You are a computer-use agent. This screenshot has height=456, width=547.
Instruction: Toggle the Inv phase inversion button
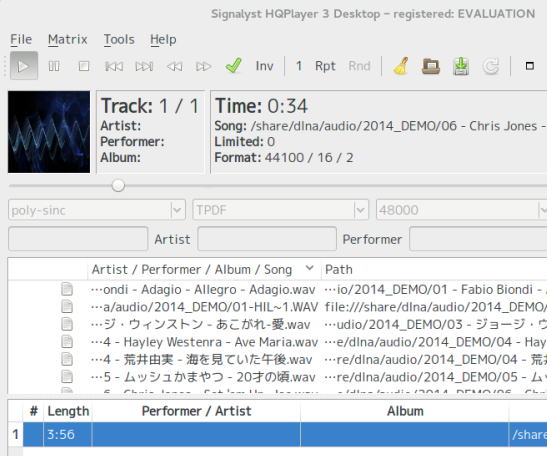click(264, 66)
